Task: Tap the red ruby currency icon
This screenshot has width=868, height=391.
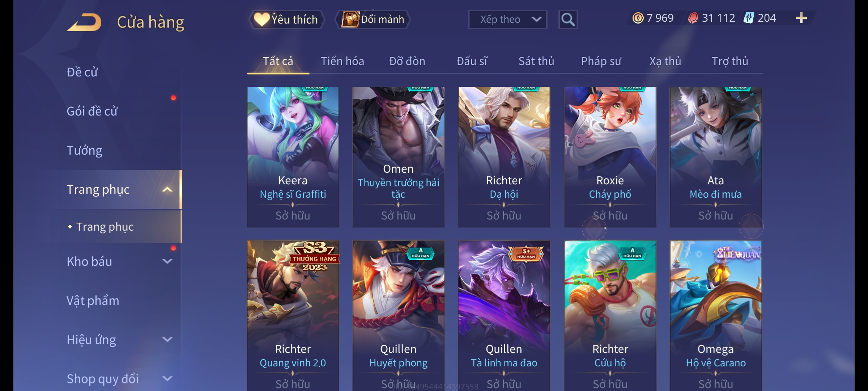Action: coord(693,18)
